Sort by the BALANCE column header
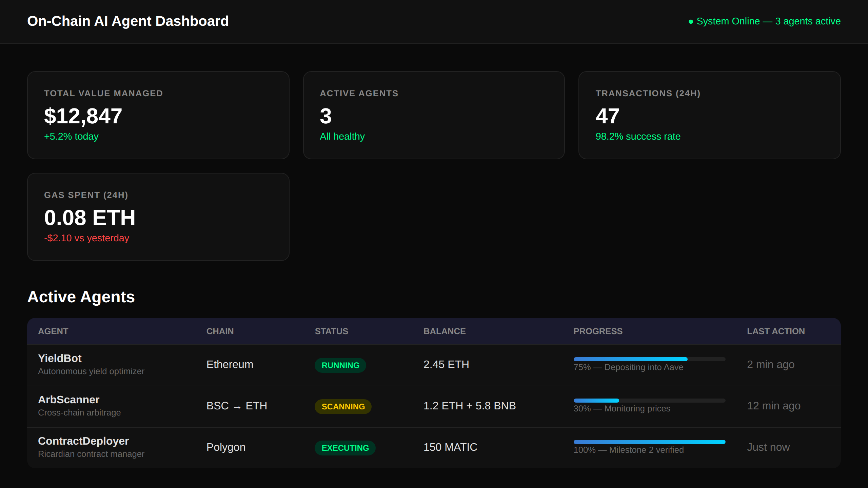Viewport: 868px width, 488px height. coord(445,331)
